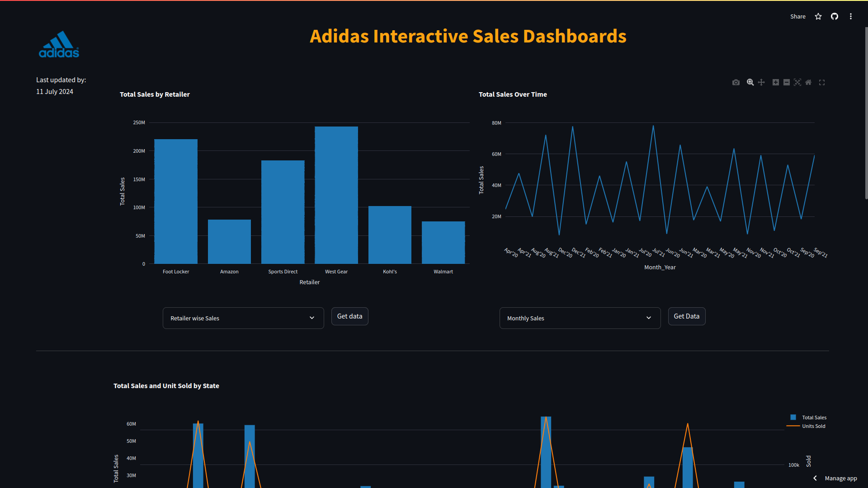Star this app with the favorite icon
The height and width of the screenshot is (488, 868).
pos(818,17)
